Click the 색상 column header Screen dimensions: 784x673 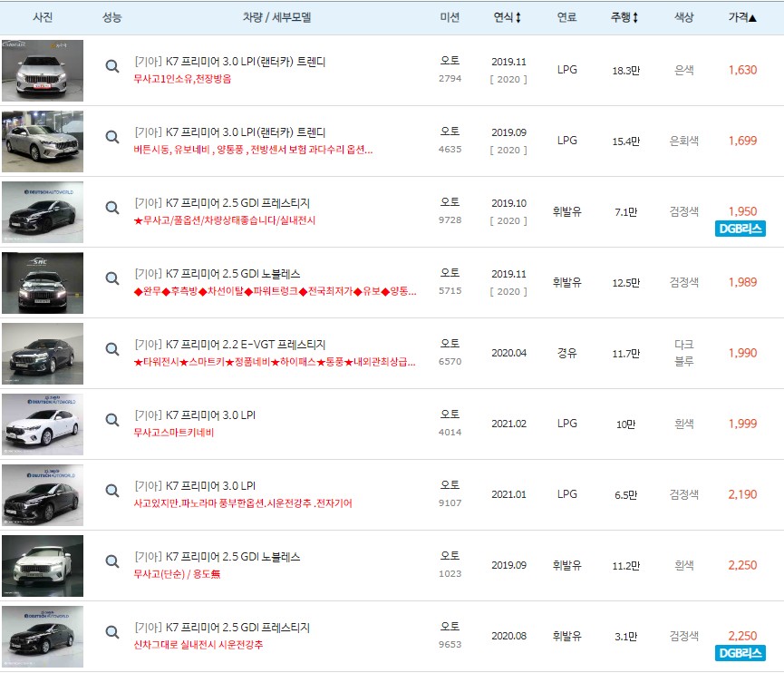click(683, 17)
